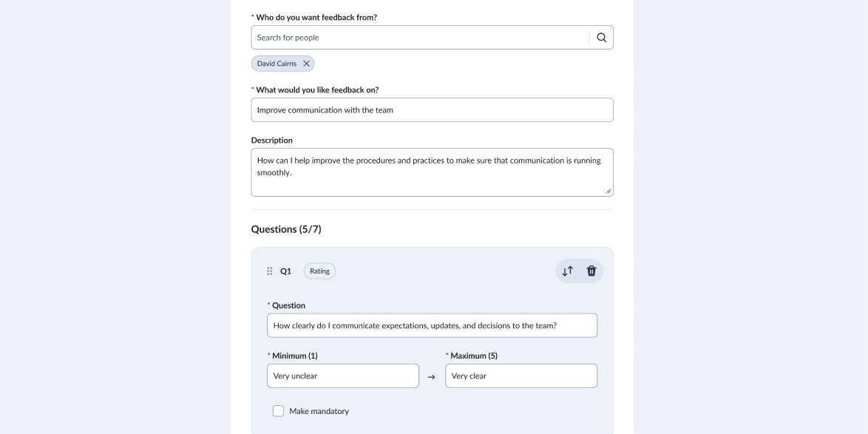
Task: Click the search magnifier icon
Action: point(601,38)
